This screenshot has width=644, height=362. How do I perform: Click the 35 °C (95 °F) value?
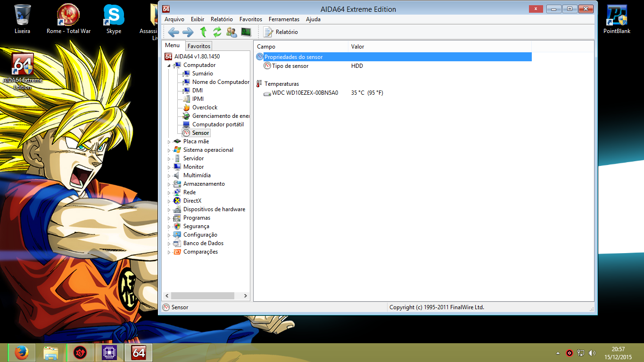367,93
